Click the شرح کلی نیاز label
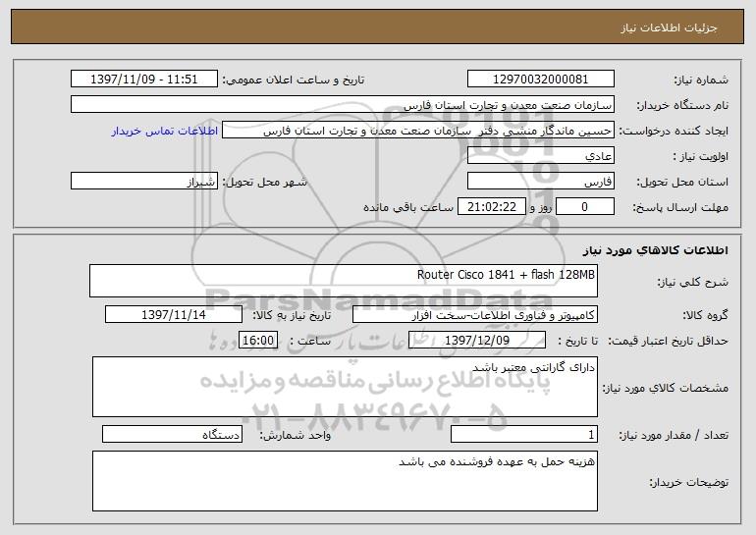The width and height of the screenshot is (756, 535). [693, 282]
